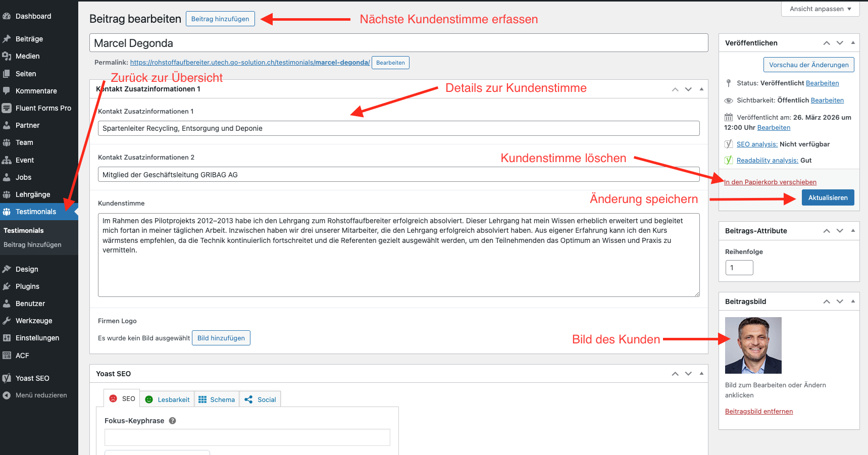This screenshot has width=868, height=455.
Task: Move Beitrags-Attribute panel down with chevron
Action: [840, 231]
